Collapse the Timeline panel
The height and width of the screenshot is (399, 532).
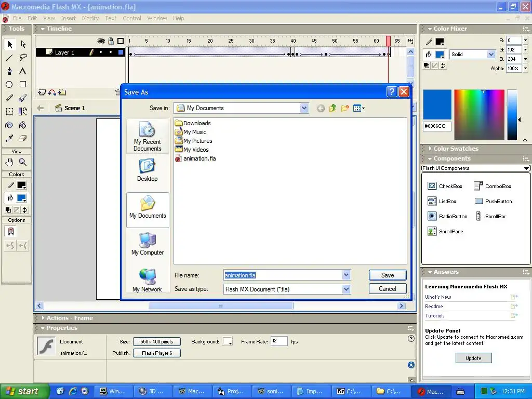(43, 29)
